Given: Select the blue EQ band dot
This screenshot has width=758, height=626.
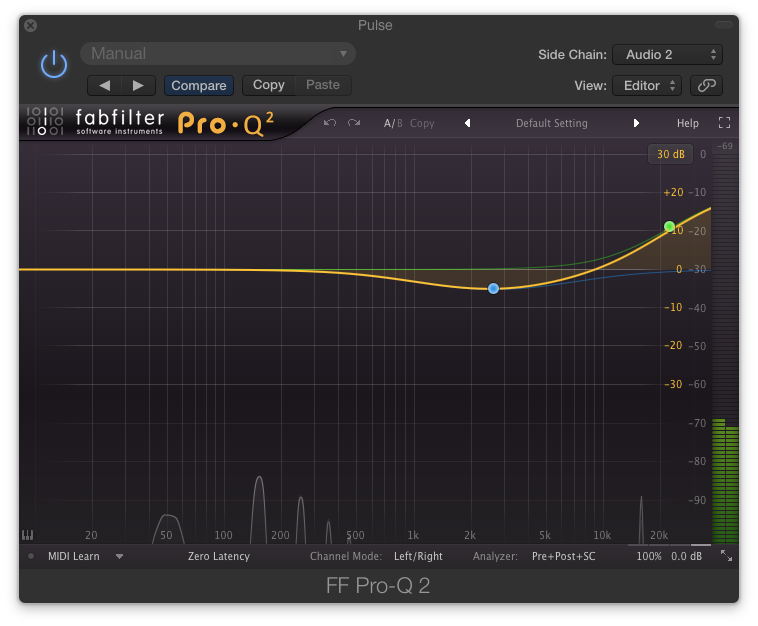Looking at the screenshot, I should click(x=493, y=289).
